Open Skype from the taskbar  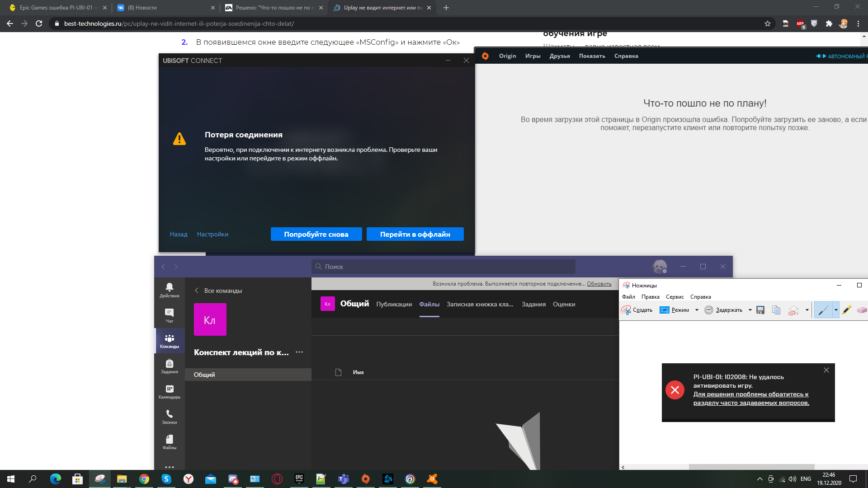(166, 479)
